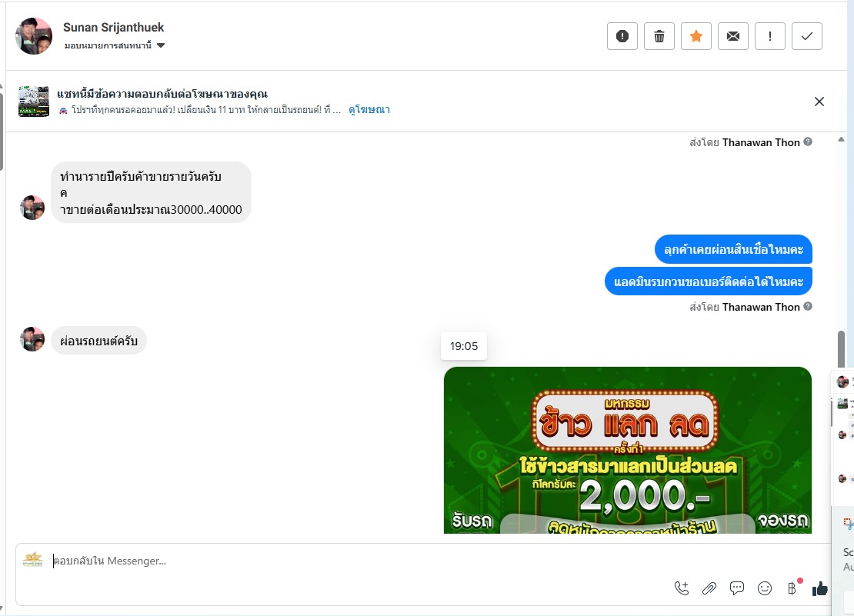Toggle the orange follow-up star

pos(696,36)
